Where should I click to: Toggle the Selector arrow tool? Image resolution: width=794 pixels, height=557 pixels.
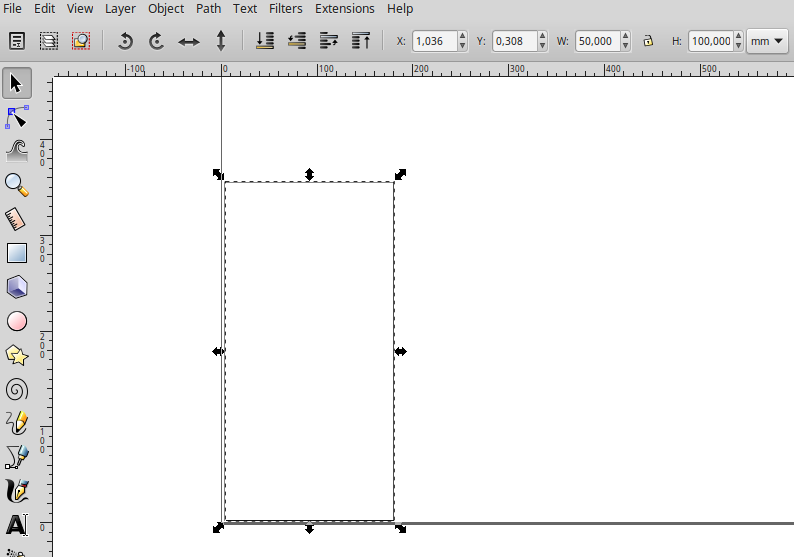pos(17,83)
